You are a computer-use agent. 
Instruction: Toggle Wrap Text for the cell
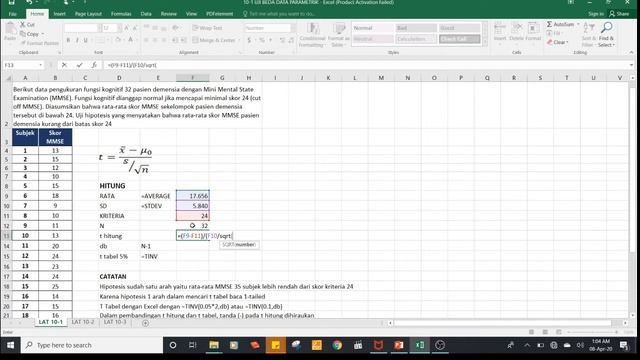pos(207,28)
